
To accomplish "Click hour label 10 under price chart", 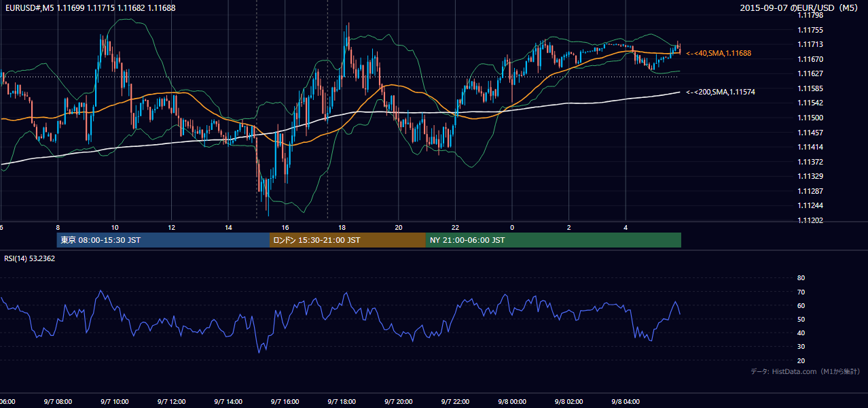I will 115,227.
